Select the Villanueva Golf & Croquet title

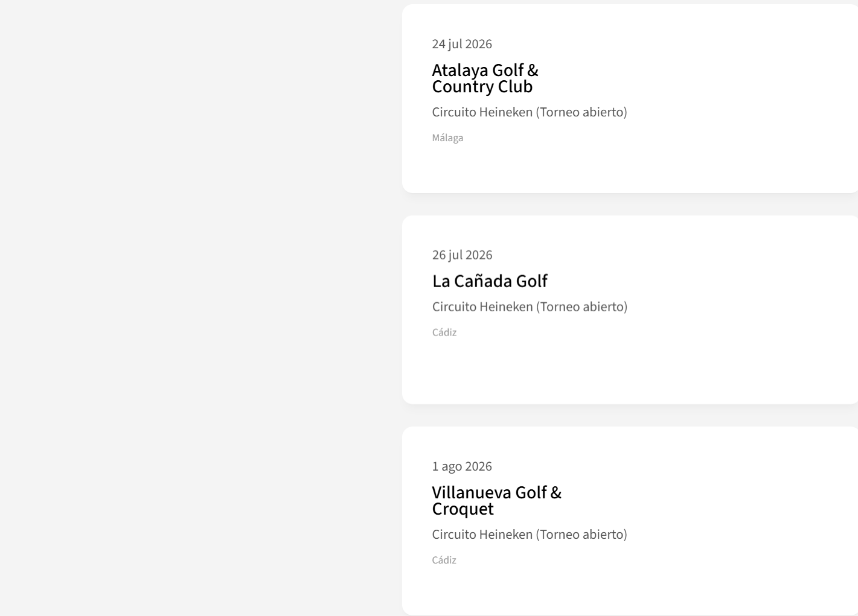496,501
